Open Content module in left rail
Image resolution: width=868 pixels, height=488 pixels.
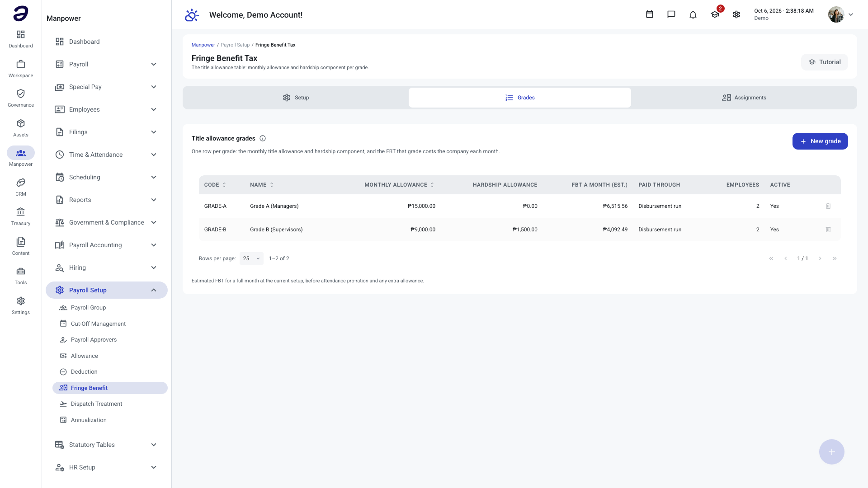click(21, 246)
